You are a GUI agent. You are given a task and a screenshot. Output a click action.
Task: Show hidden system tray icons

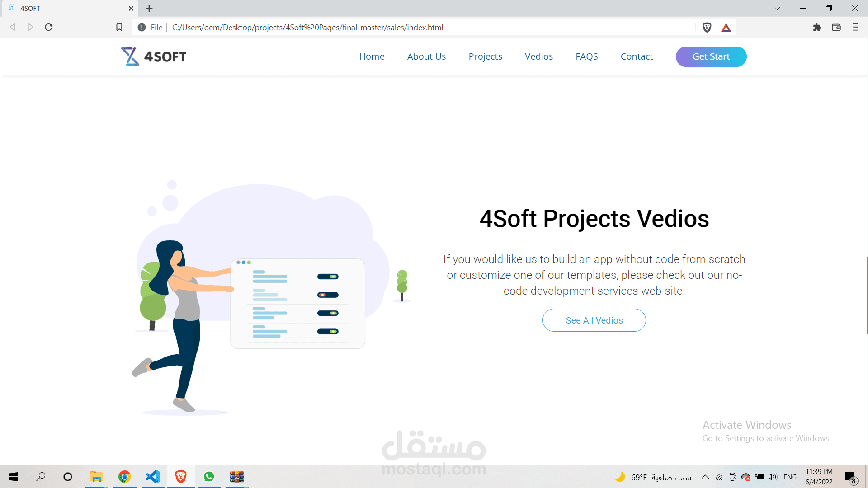(x=705, y=477)
